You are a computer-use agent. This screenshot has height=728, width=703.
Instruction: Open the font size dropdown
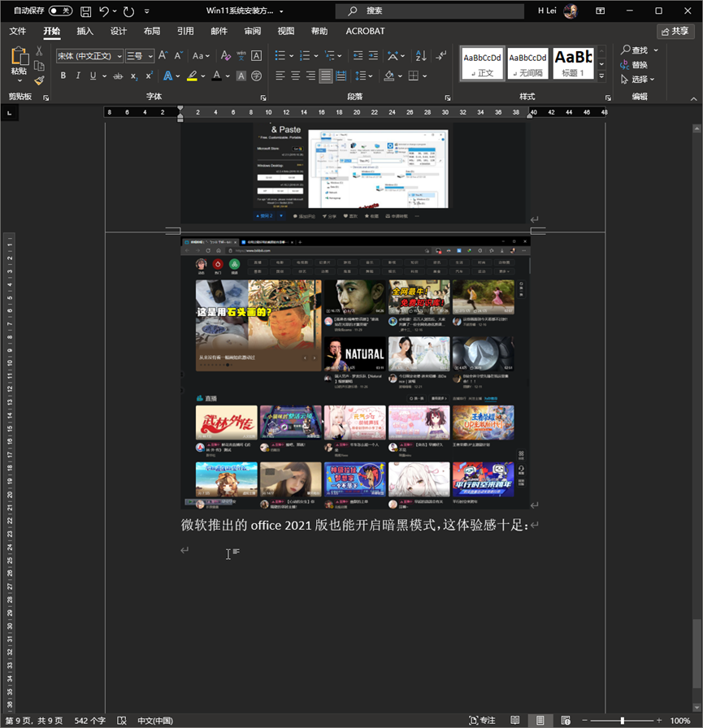coord(150,56)
